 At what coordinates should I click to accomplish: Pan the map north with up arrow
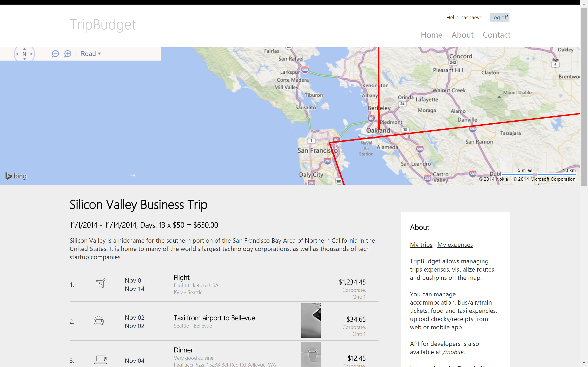[x=25, y=49]
